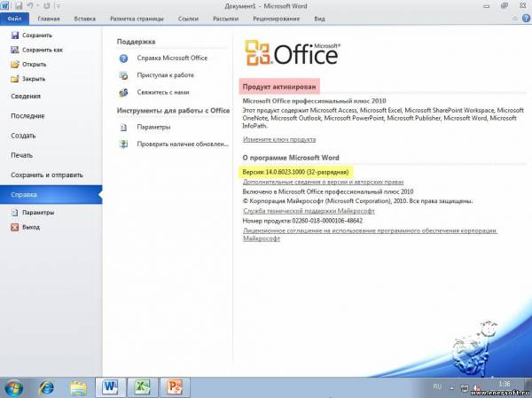Screen dimensions: 532x398
Task: Open the Ссылки ribbon tab
Action: pos(188,19)
